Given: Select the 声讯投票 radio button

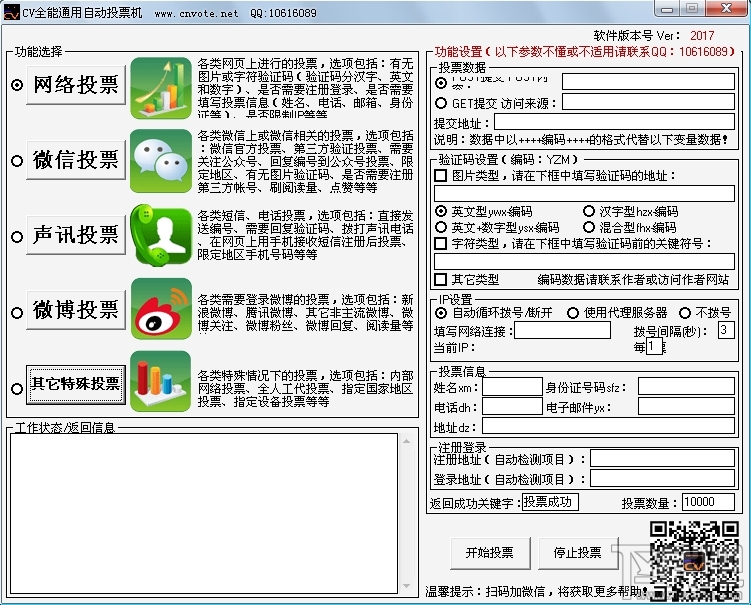Looking at the screenshot, I should (x=17, y=237).
